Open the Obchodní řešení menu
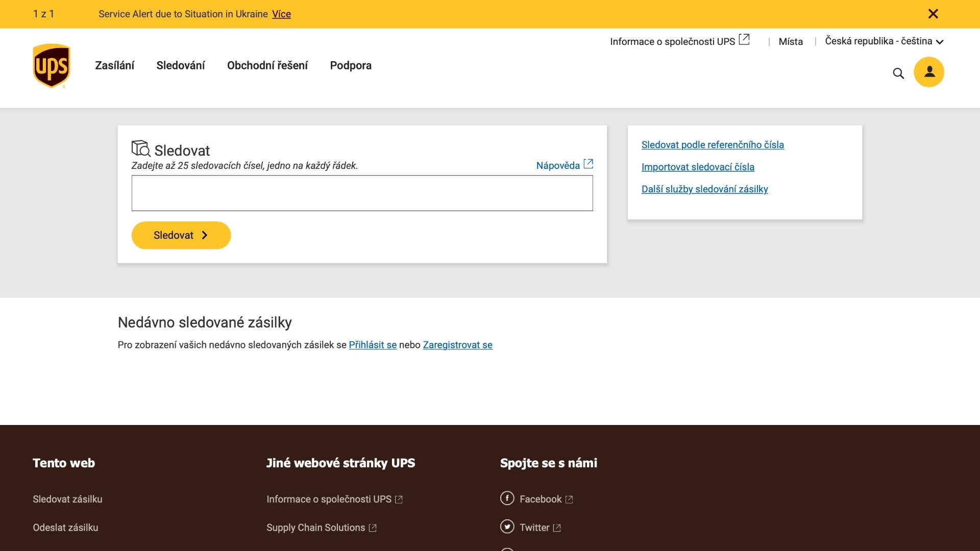 [267, 65]
